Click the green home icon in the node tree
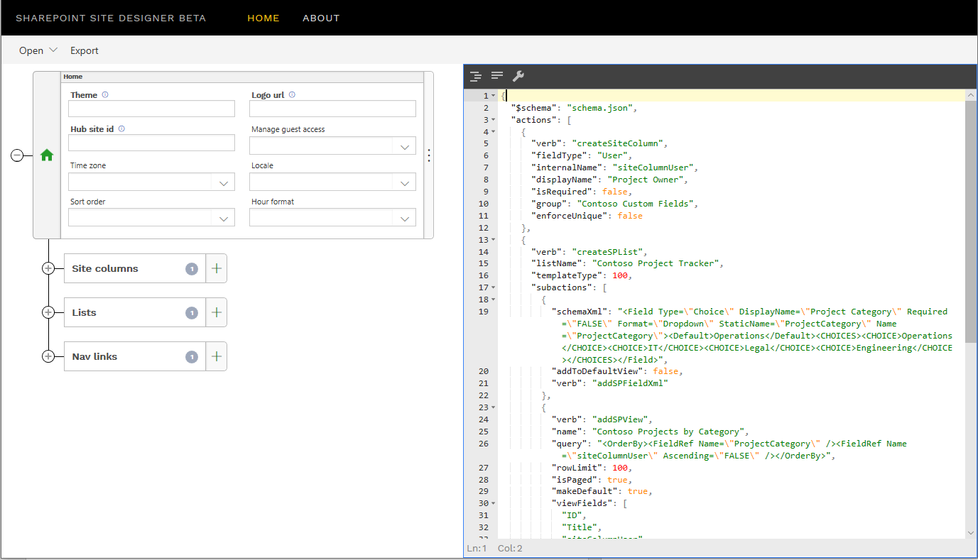This screenshot has height=560, width=978. coord(46,154)
